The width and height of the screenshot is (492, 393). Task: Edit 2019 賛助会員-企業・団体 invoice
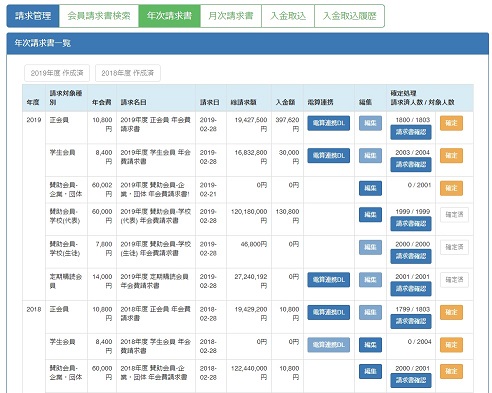370,188
